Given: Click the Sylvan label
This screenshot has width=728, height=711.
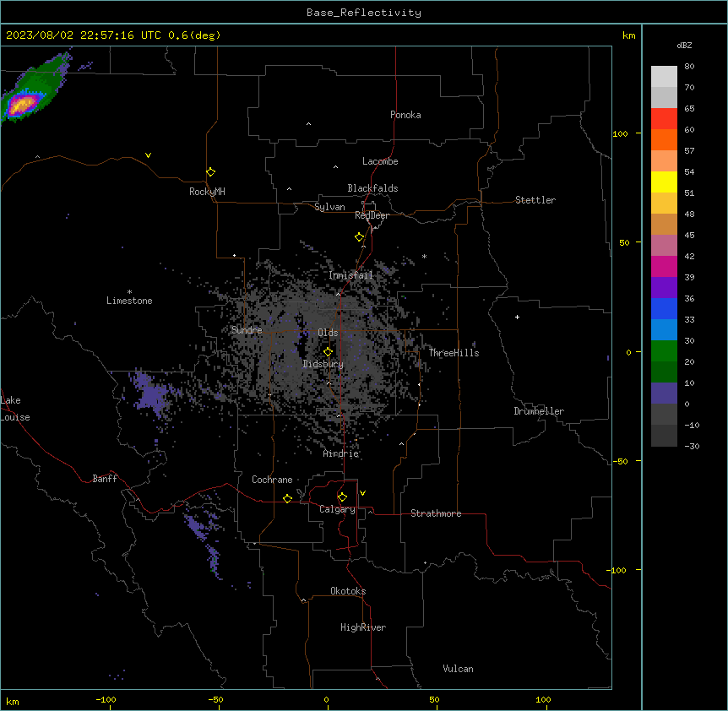Looking at the screenshot, I should [x=329, y=207].
